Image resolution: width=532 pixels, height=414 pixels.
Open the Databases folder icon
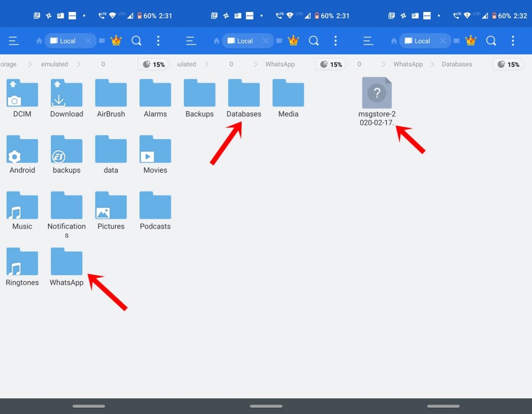244,94
